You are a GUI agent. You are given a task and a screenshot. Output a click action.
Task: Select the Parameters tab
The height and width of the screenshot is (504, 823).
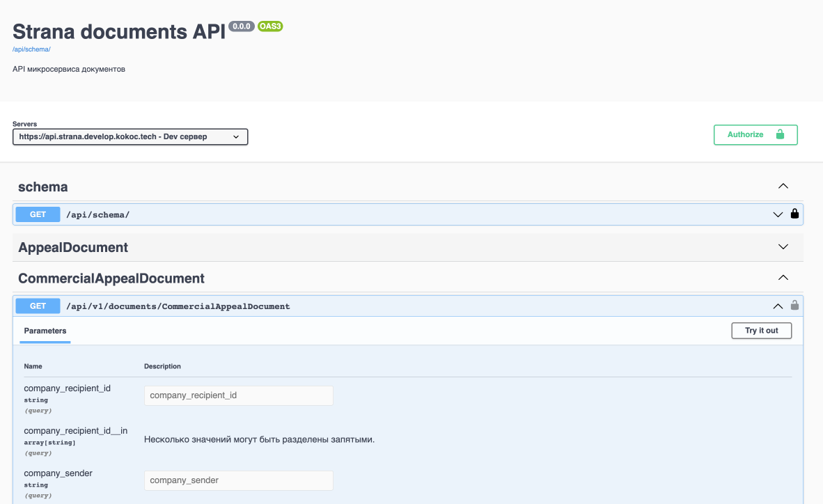click(x=45, y=331)
